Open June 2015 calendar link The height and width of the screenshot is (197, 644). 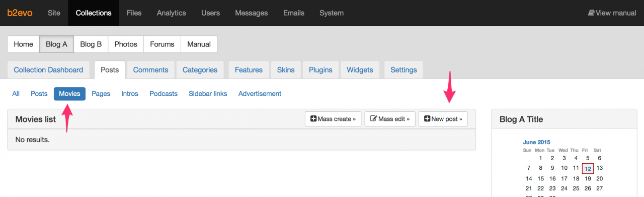coord(536,142)
